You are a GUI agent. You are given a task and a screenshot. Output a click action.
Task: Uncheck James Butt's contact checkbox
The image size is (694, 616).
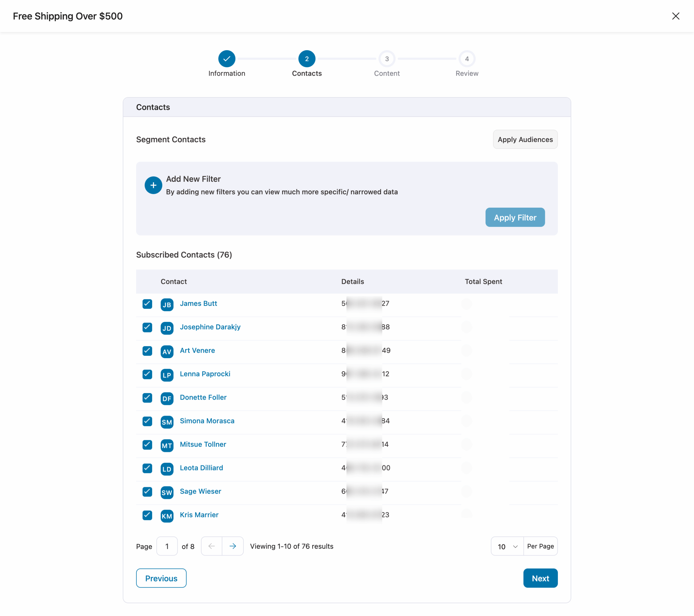click(x=147, y=304)
